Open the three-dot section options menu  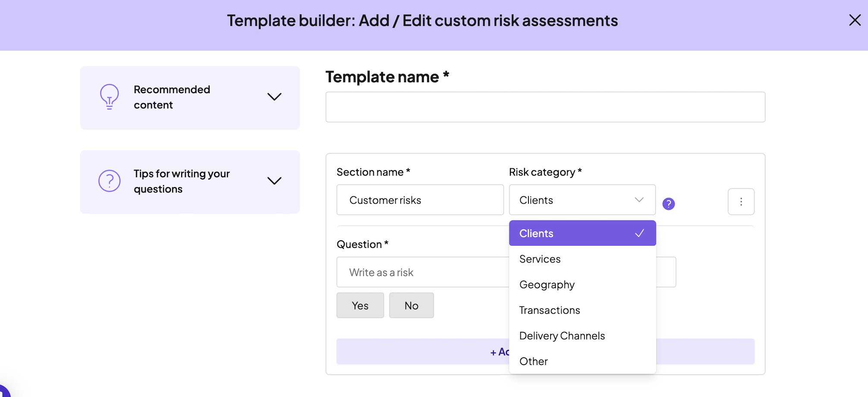[x=741, y=202]
